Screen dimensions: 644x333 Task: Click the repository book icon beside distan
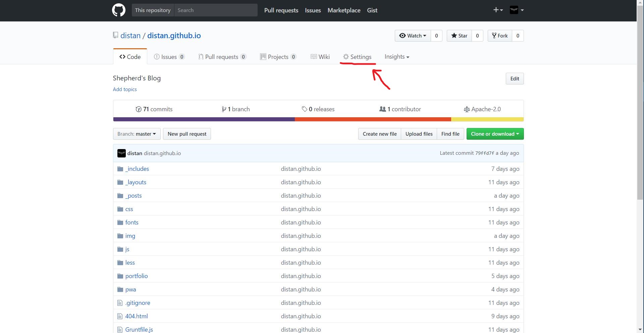coord(115,35)
